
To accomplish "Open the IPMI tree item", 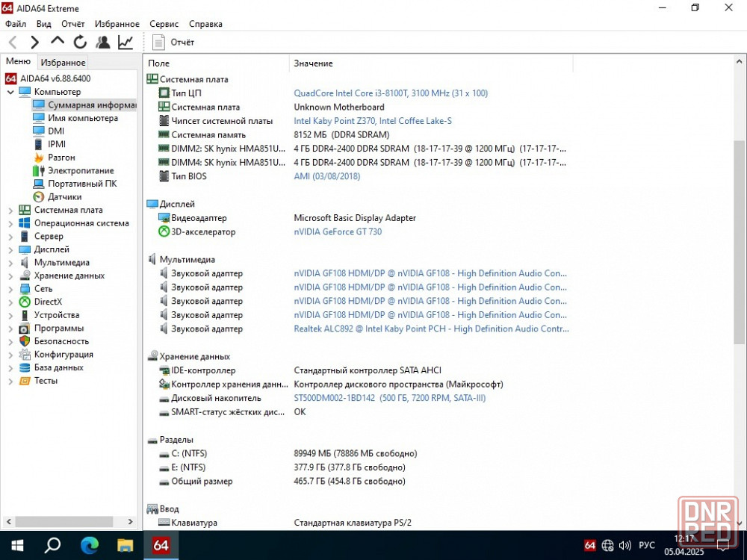I will click(x=49, y=144).
